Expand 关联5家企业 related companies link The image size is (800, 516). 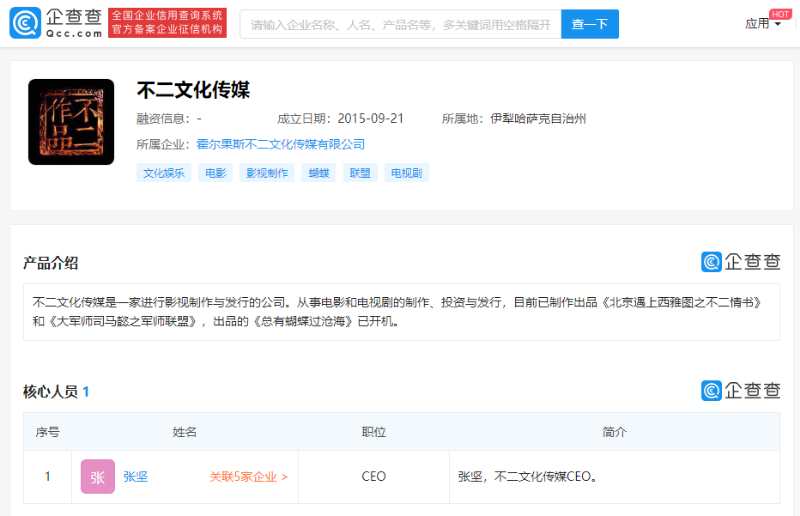[248, 477]
